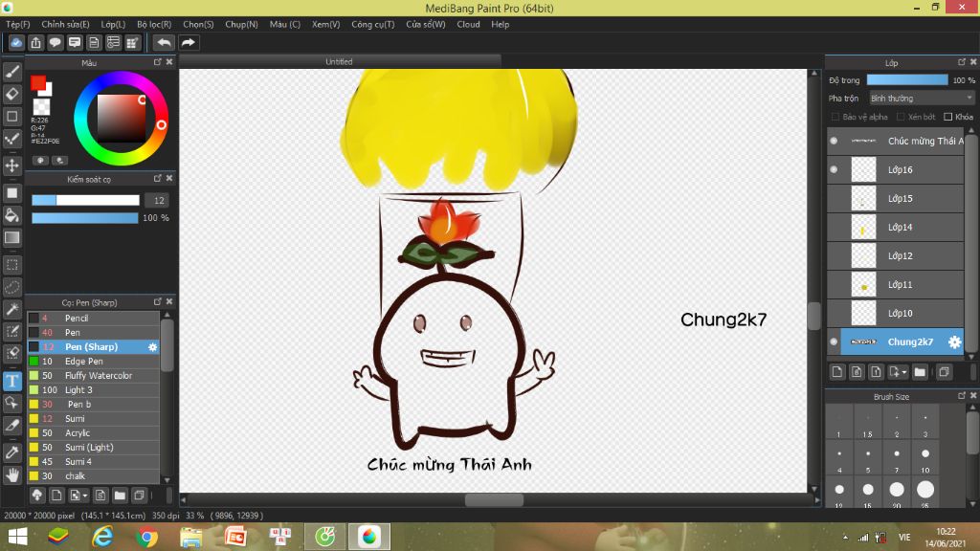The width and height of the screenshot is (980, 551).
Task: Hide the Chúc mừng Thái A layer
Action: (x=834, y=142)
